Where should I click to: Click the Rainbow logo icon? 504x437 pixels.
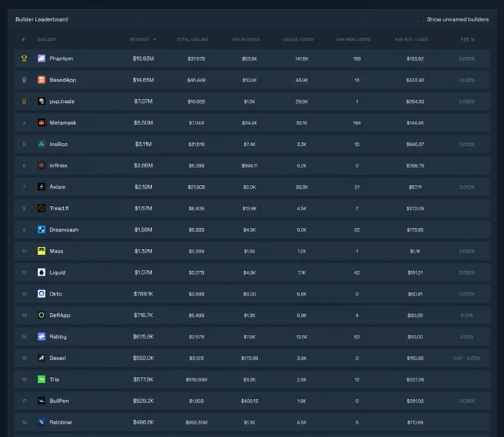[42, 422]
